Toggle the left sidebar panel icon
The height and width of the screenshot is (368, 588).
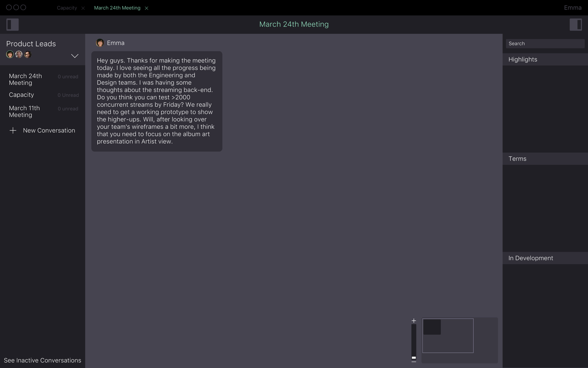13,25
